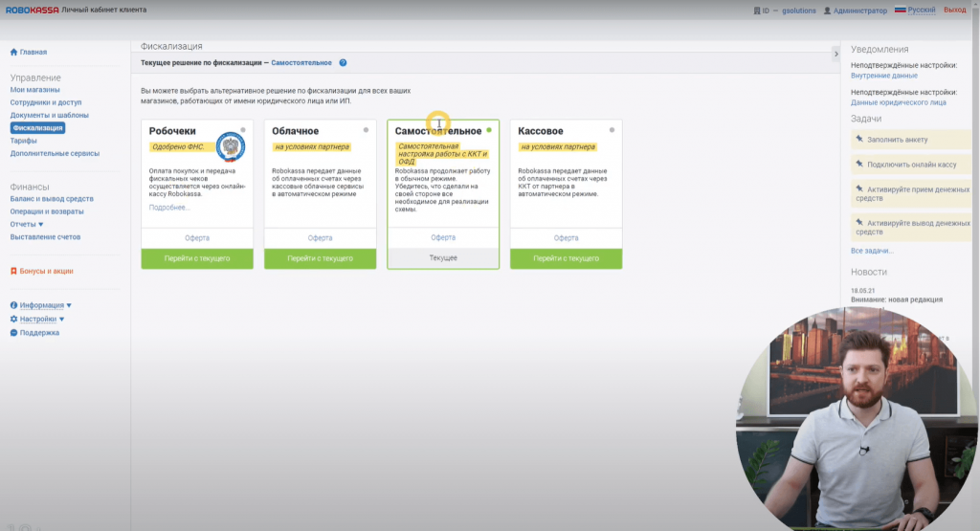
Task: Open Оферта link on Кассовое card
Action: pos(567,238)
